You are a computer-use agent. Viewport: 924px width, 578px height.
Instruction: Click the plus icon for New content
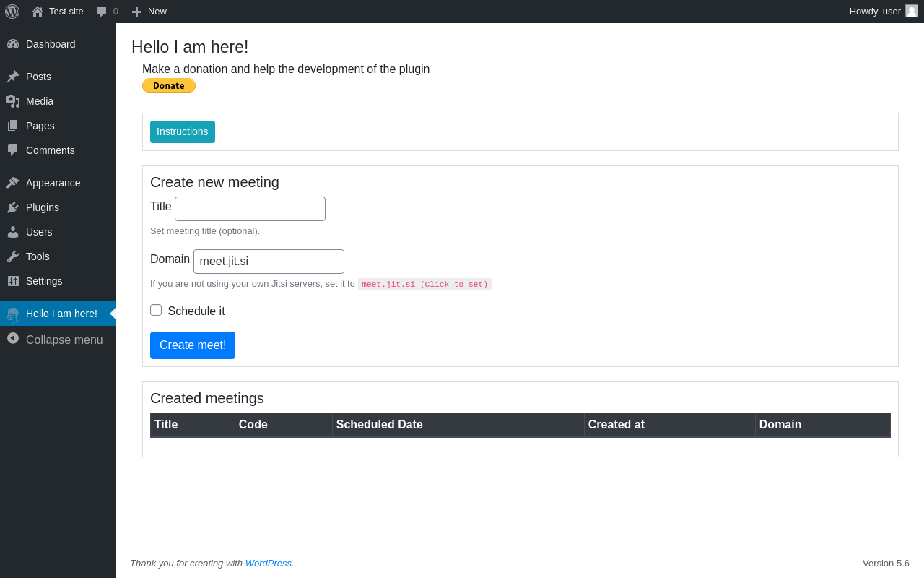click(136, 12)
